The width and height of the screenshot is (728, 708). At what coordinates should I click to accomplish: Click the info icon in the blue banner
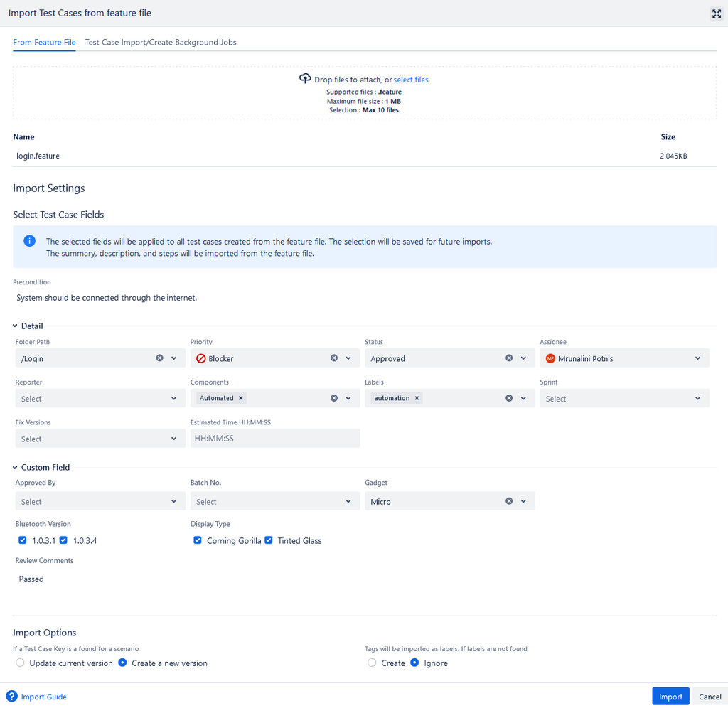(x=29, y=240)
